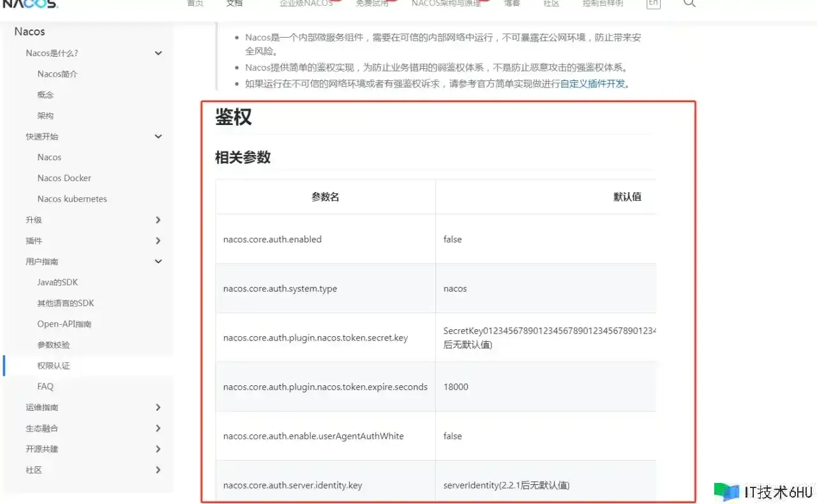Expand the 开源共建 section chevron

[x=158, y=449]
